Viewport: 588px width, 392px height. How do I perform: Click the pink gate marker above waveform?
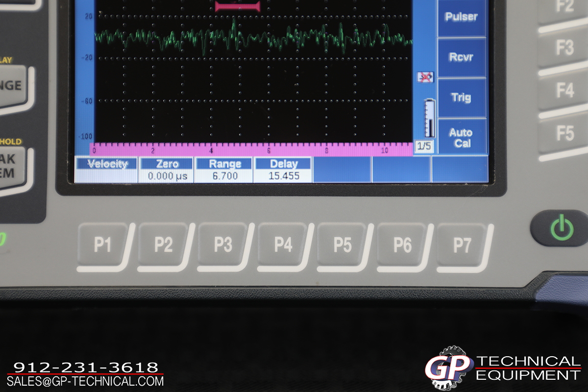tap(237, 6)
